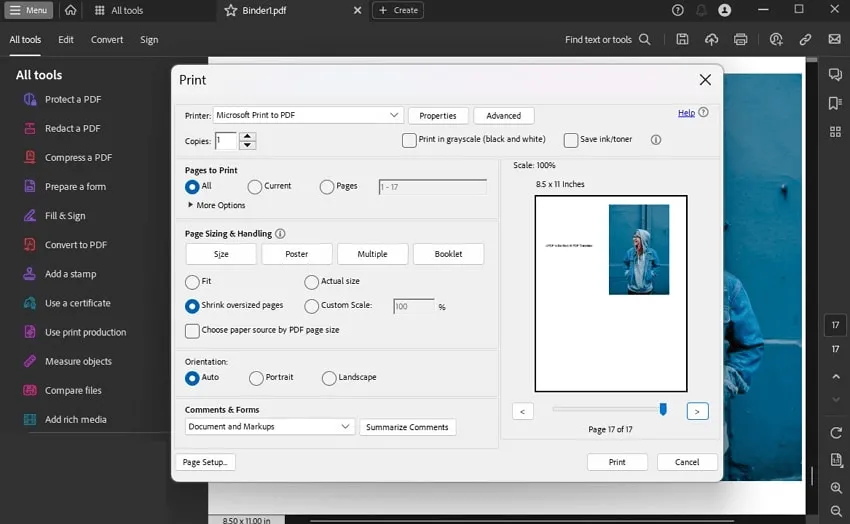Open the Page Setup dialog button
The image size is (850, 524).
[x=205, y=462]
